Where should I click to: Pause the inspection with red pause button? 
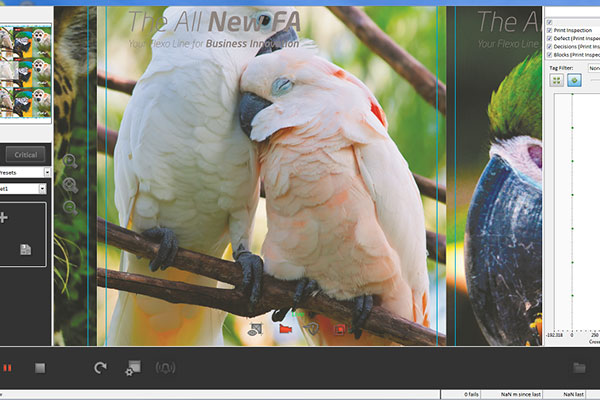(x=7, y=368)
